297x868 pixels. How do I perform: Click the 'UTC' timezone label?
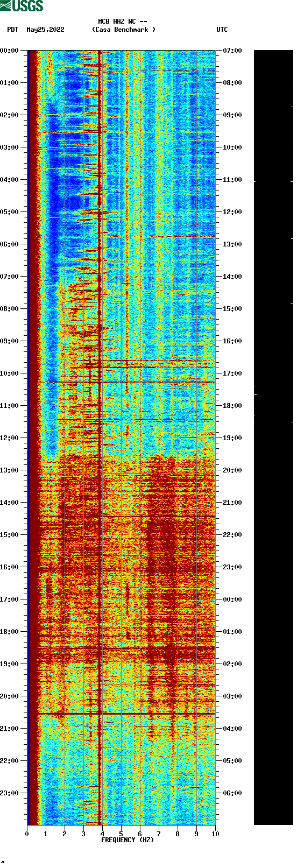point(222,30)
